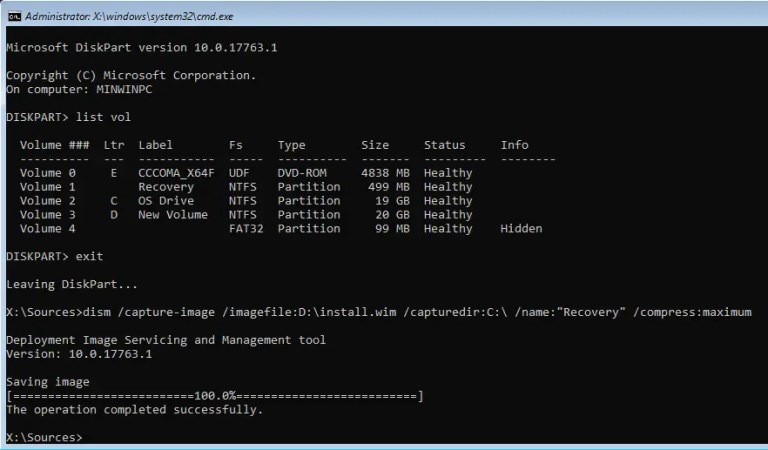The image size is (768, 450).
Task: Click the 100.0% progress bar
Action: coord(215,396)
